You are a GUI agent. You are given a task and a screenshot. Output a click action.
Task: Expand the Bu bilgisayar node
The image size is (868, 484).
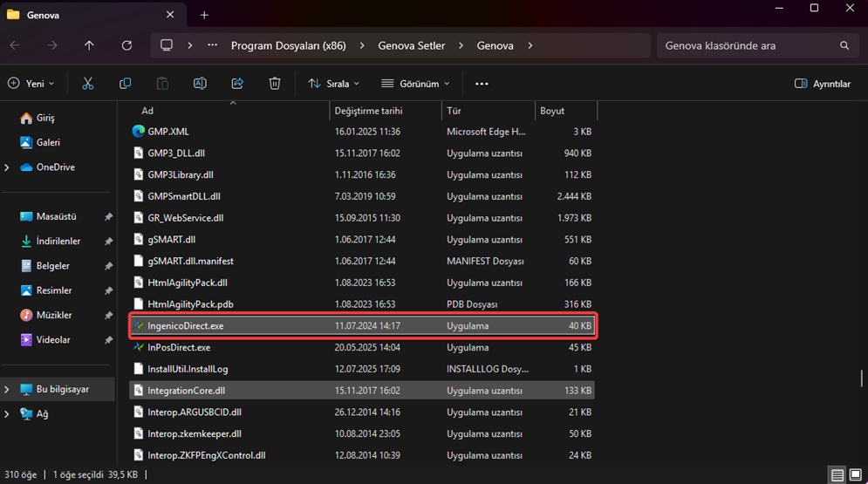coord(7,390)
